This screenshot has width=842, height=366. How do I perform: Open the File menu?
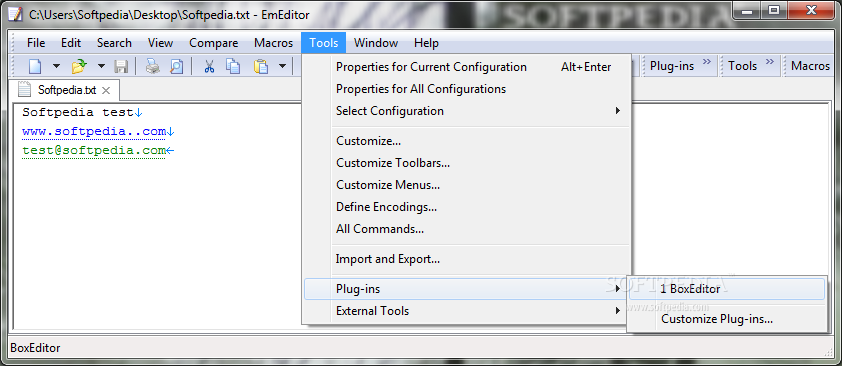[36, 43]
